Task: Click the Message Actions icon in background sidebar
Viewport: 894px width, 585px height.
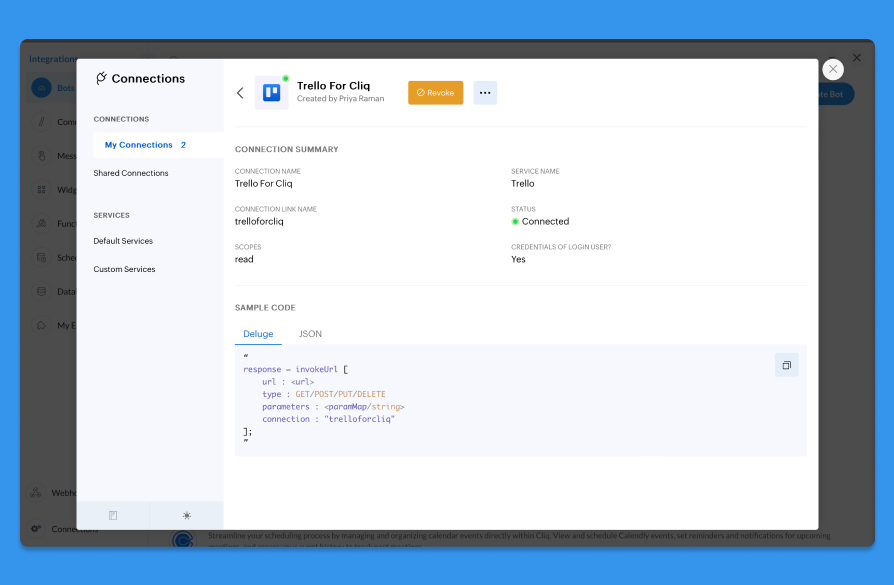Action: point(42,156)
